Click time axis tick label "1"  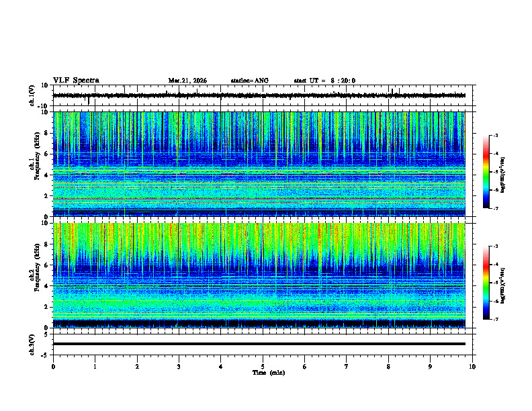95,367
